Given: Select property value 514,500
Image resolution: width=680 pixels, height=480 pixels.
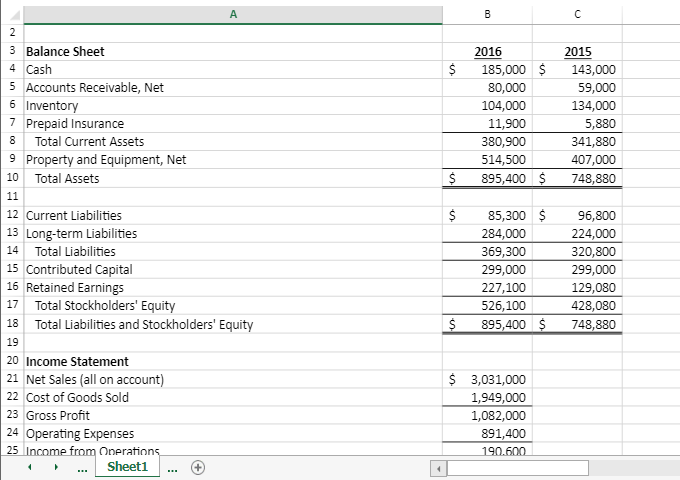Looking at the screenshot, I should (487, 160).
